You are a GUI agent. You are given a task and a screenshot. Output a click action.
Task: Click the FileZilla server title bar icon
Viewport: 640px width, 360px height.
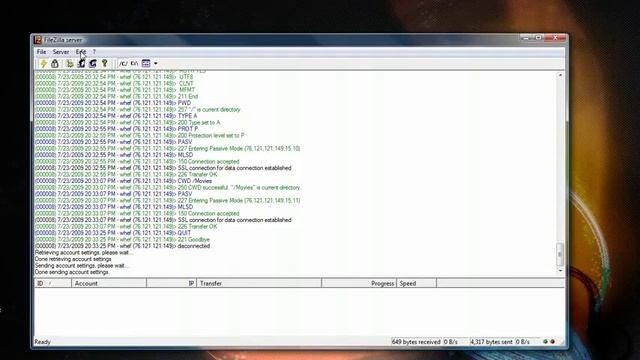[x=38, y=40]
